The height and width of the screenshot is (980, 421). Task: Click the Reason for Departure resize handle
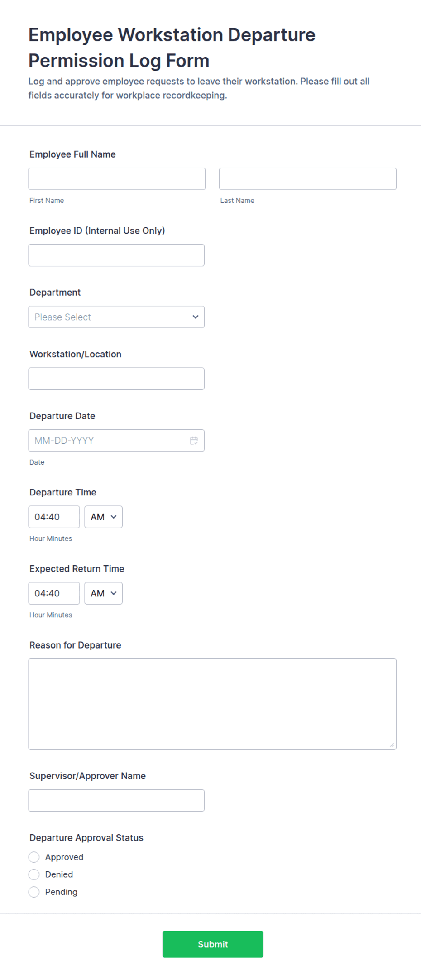[392, 745]
